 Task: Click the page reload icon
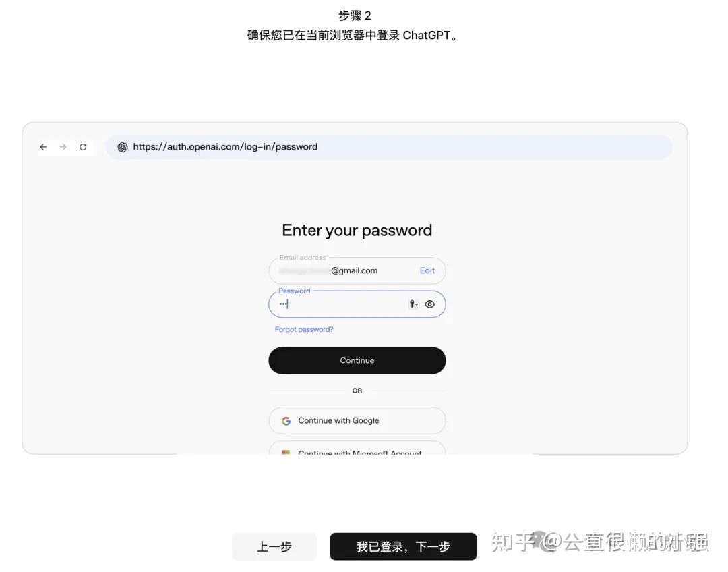83,147
